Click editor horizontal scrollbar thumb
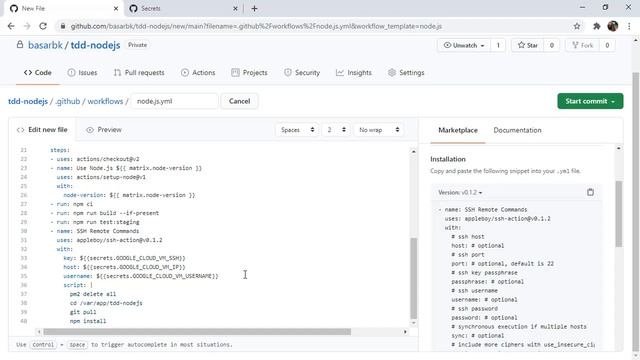640x360 pixels. [197, 332]
